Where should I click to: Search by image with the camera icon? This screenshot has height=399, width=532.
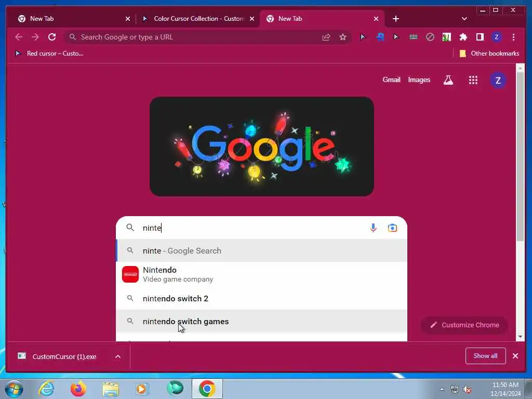click(x=392, y=228)
